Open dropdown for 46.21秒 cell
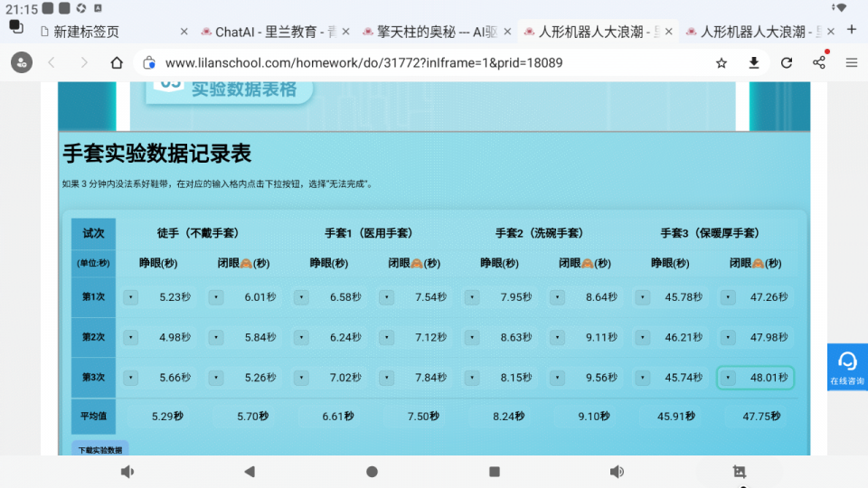This screenshot has width=868, height=488. (x=642, y=337)
